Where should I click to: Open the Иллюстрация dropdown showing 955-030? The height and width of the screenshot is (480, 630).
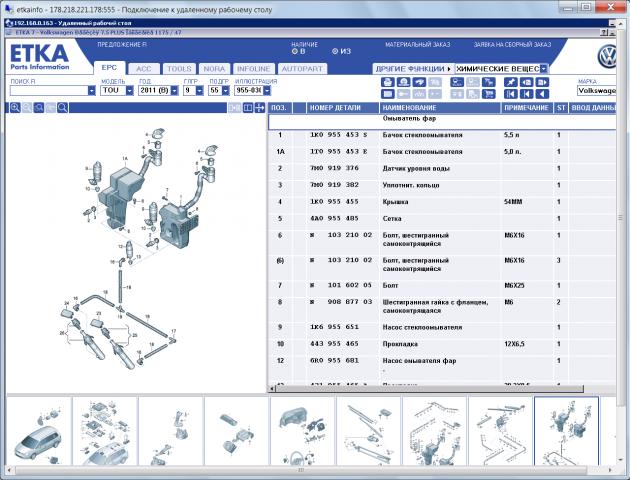(267, 91)
